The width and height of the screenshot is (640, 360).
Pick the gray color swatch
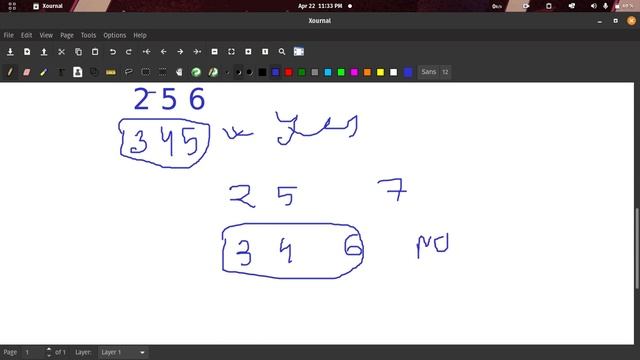coord(315,72)
